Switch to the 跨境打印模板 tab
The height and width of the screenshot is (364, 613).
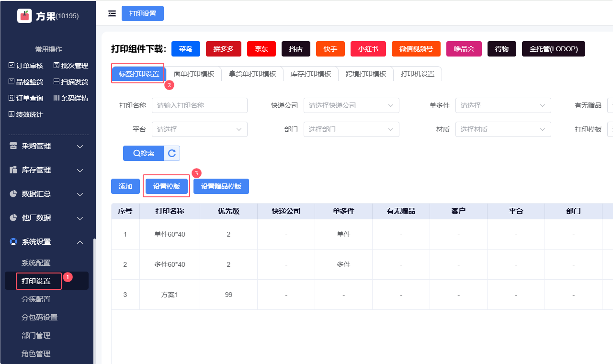[x=366, y=74]
